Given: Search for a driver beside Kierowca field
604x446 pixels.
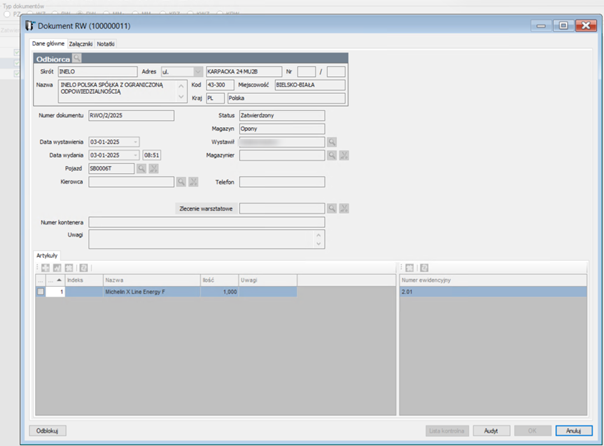Looking at the screenshot, I should [181, 182].
